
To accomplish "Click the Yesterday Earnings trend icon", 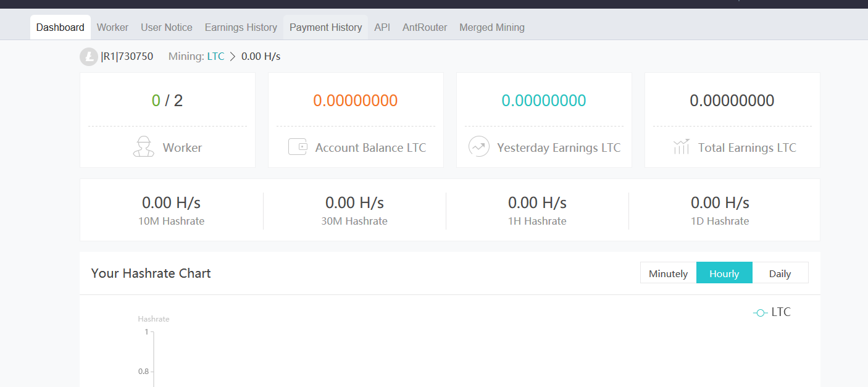I will pos(478,147).
